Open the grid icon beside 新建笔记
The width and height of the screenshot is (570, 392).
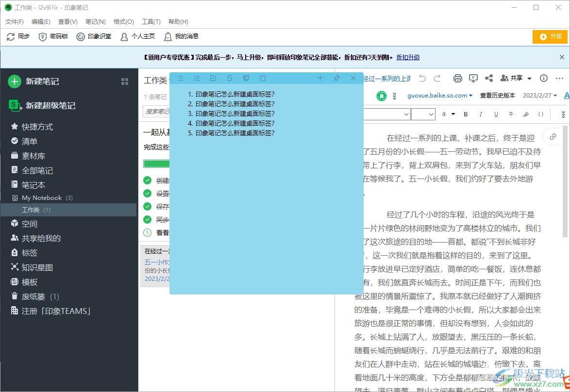click(x=125, y=82)
